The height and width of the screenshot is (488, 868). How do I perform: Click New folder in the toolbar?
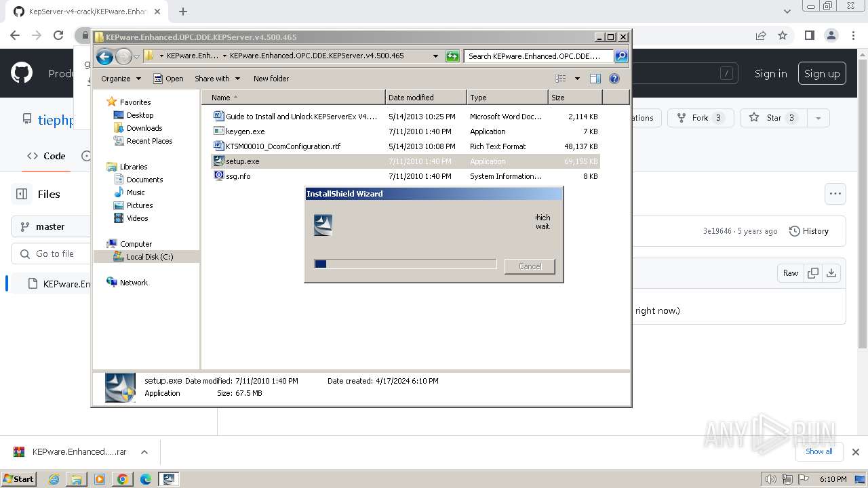pos(271,79)
